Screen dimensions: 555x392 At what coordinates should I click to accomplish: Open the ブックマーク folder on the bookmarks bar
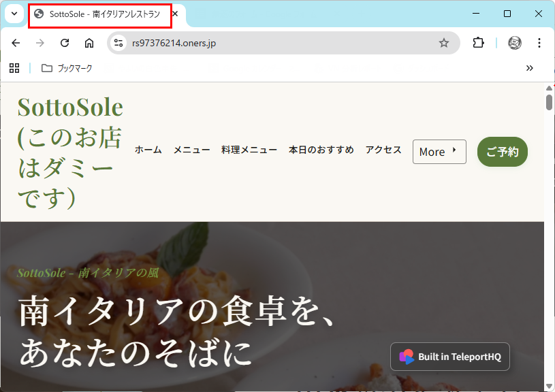68,68
